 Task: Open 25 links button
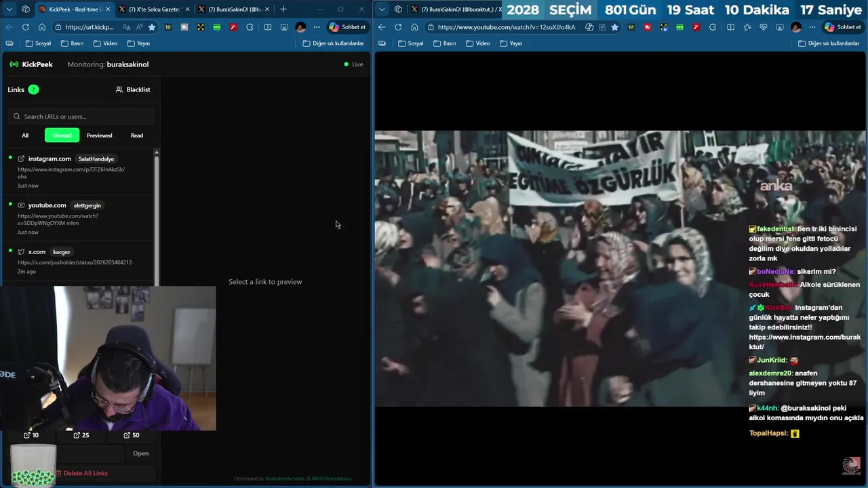tap(81, 435)
